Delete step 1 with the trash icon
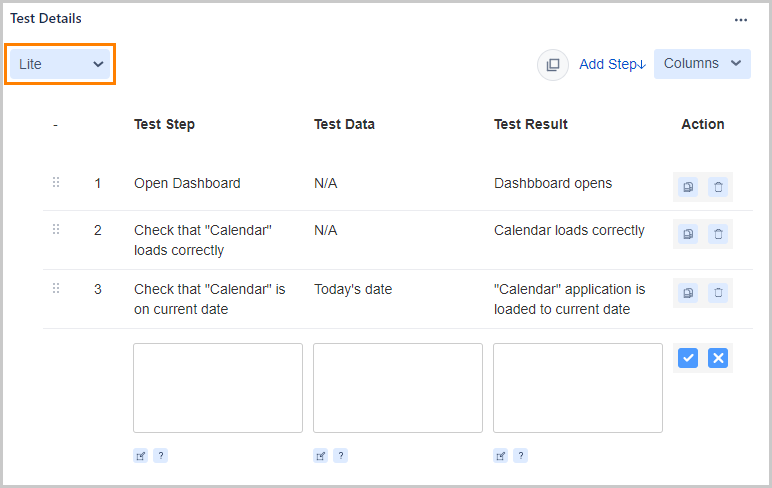The width and height of the screenshot is (772, 488). click(718, 187)
